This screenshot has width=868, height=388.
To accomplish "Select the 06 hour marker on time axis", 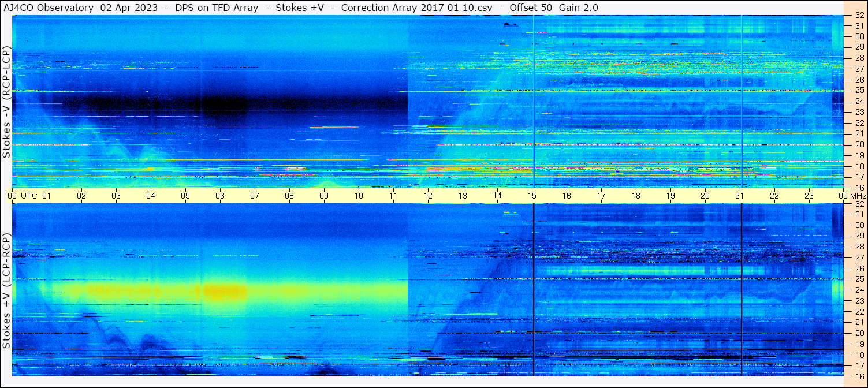I will point(220,196).
